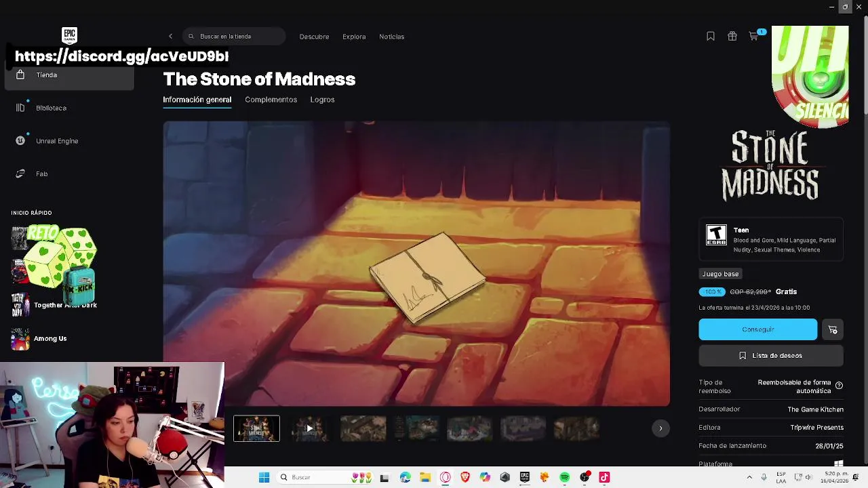Switch to the Logros tab

(x=322, y=100)
